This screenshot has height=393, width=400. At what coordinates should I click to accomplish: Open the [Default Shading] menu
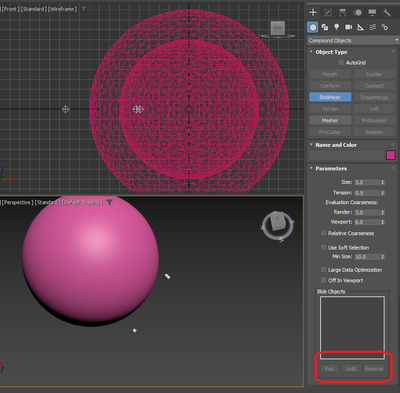pos(82,203)
